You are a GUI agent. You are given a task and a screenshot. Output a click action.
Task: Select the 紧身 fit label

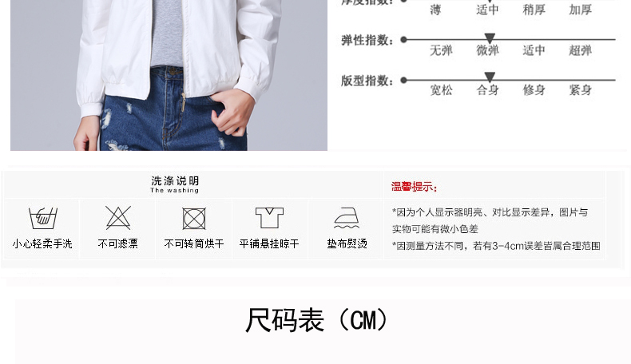580,89
